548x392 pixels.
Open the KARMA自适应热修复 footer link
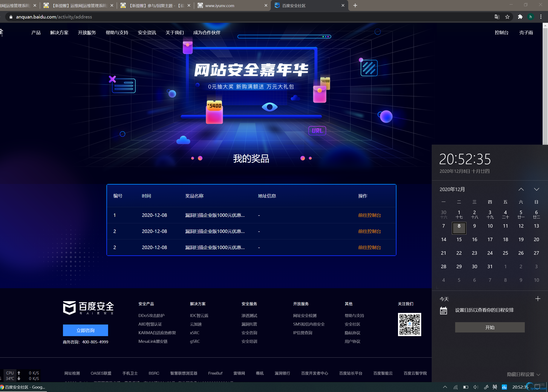(x=157, y=333)
